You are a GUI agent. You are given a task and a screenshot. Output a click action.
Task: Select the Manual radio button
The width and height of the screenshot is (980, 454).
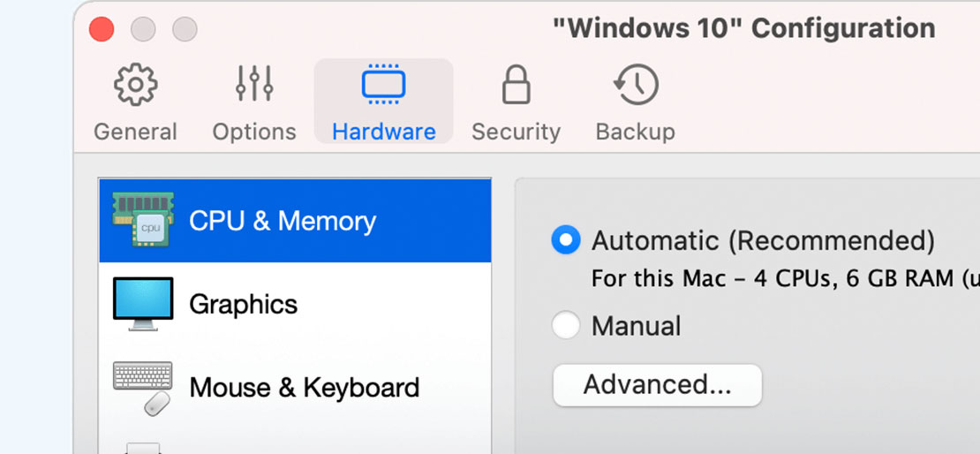566,326
